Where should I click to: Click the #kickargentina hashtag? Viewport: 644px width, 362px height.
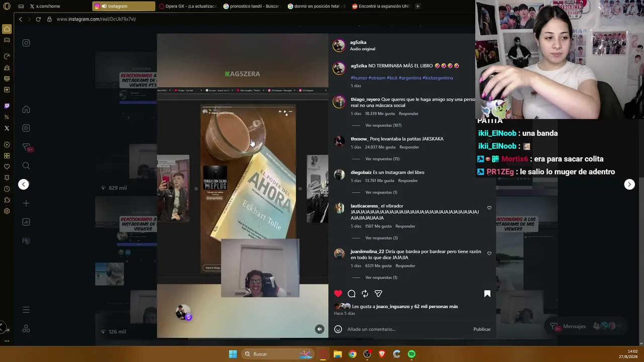click(438, 78)
